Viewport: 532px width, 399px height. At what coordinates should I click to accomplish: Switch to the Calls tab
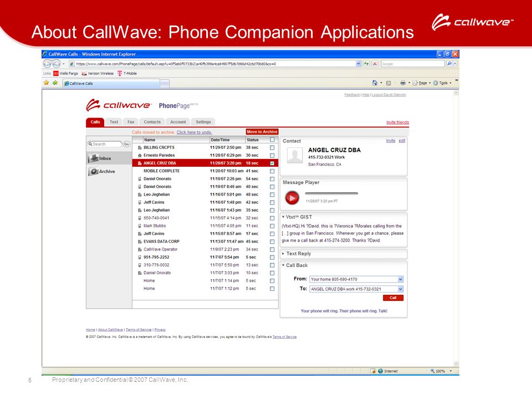(x=95, y=122)
